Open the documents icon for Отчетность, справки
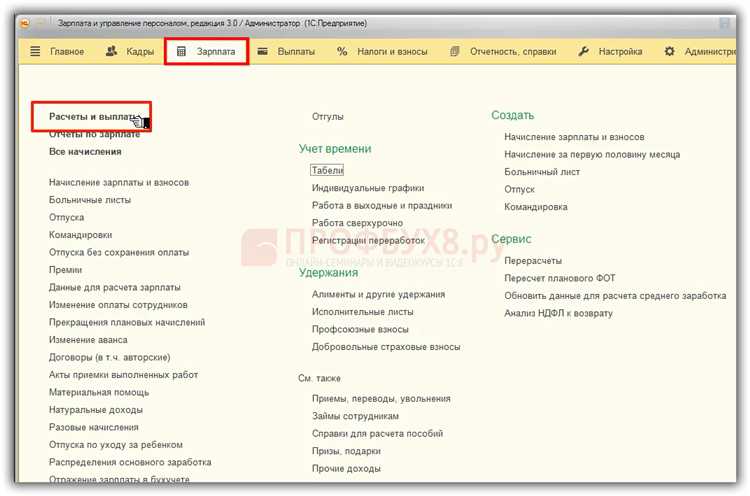This screenshot has height=496, width=750. click(455, 52)
